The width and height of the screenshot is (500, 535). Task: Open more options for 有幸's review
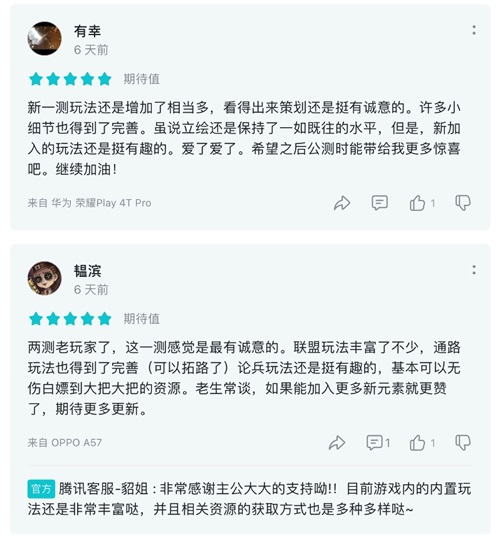point(474,30)
